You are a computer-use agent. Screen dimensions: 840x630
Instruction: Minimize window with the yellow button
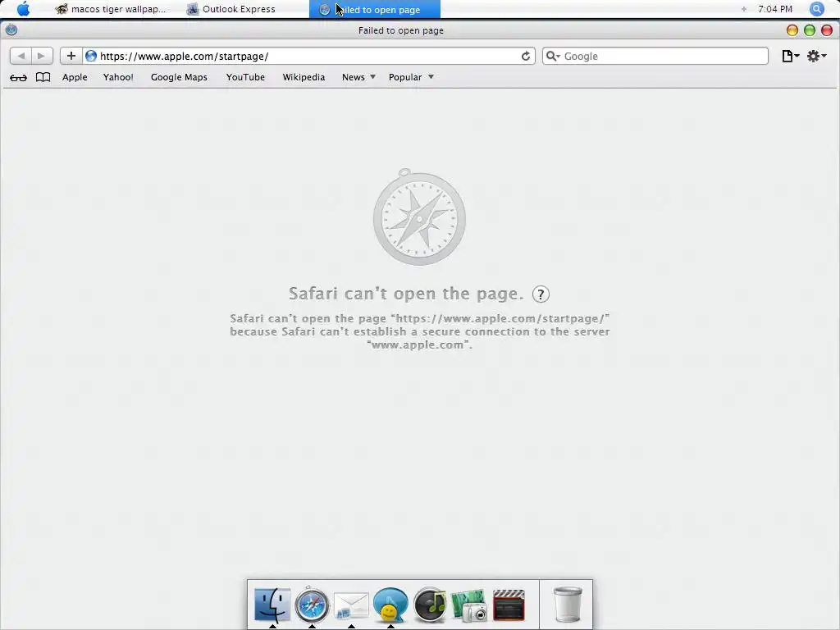tap(792, 30)
